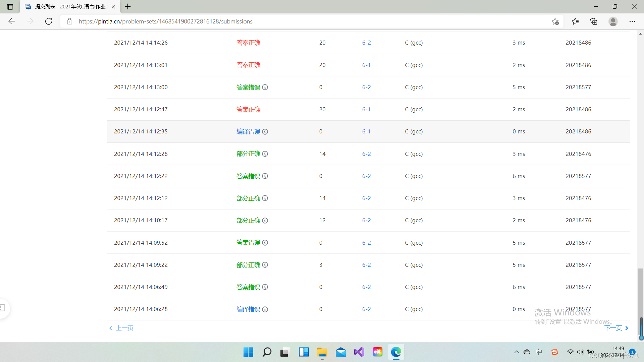
Task: Open the Favorites list
Action: [x=575, y=21]
